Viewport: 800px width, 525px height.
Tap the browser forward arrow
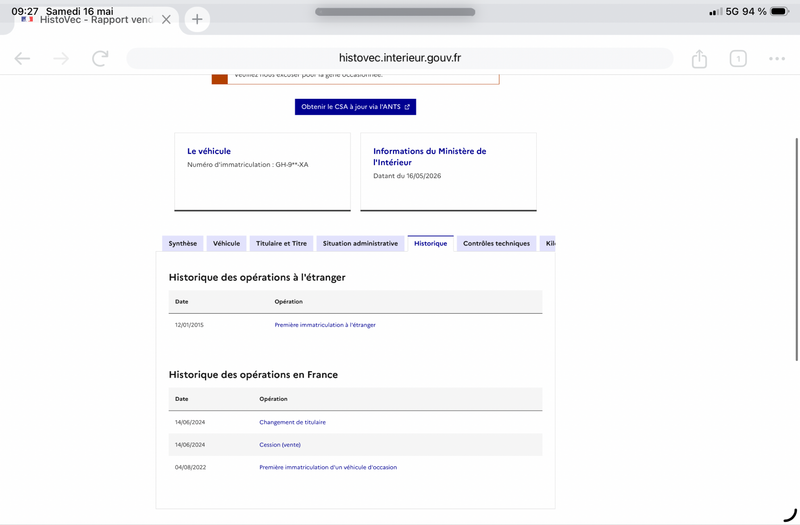(61, 59)
